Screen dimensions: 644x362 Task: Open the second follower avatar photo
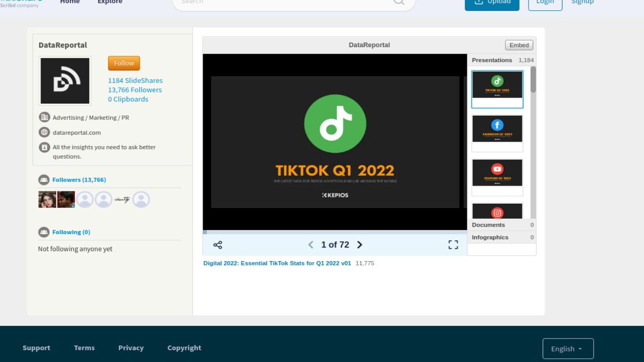coord(66,199)
